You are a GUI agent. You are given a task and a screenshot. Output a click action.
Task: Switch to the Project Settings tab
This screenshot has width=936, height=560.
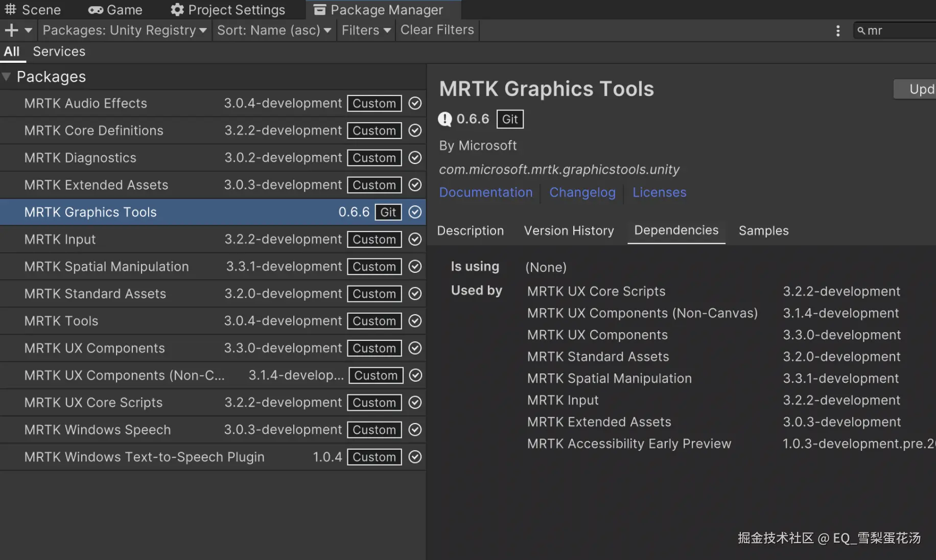pyautogui.click(x=228, y=10)
